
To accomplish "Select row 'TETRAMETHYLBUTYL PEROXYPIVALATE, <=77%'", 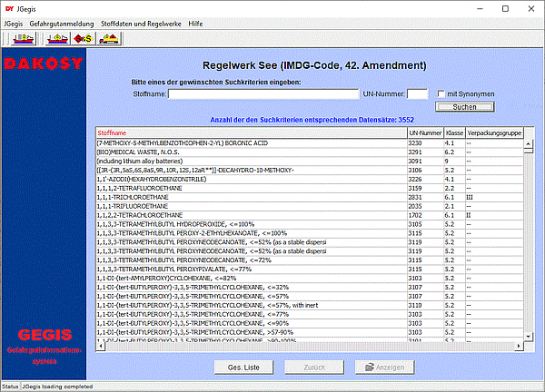I will click(310, 269).
